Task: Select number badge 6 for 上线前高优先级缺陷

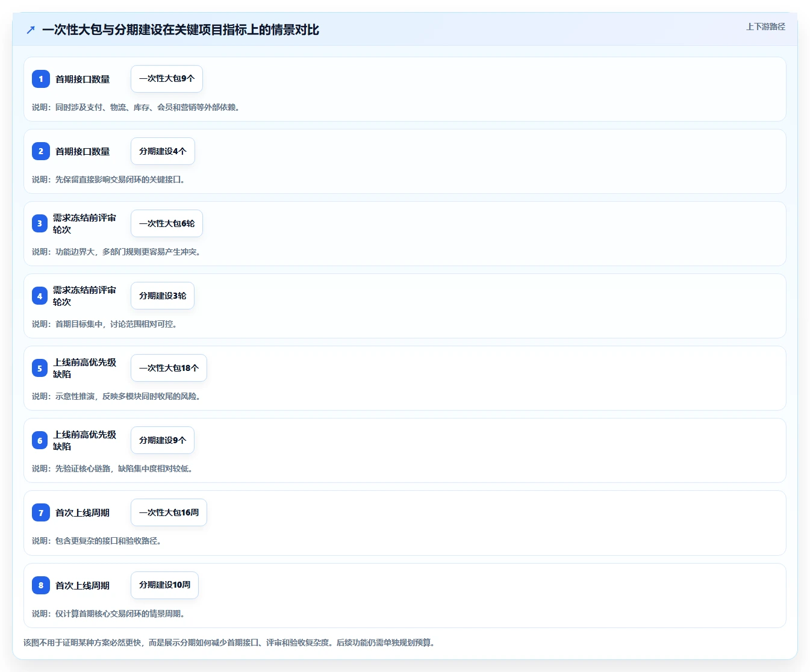Action: 40,440
